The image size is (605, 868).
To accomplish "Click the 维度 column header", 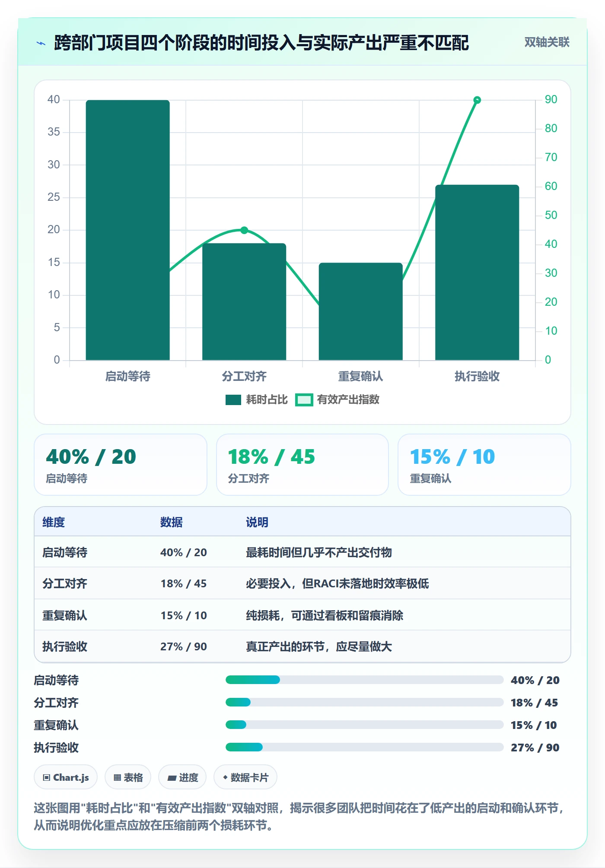I will pos(54,522).
